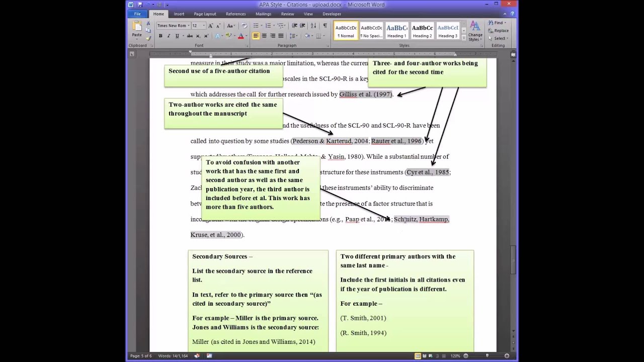Click the zoom out minus button
Screen dimensions: 644x362
coord(466,356)
